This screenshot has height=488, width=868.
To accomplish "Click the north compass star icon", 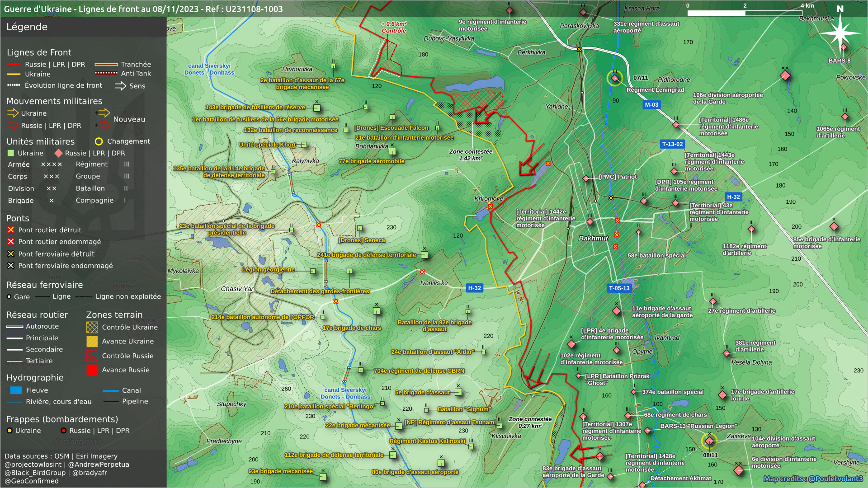I will (840, 33).
